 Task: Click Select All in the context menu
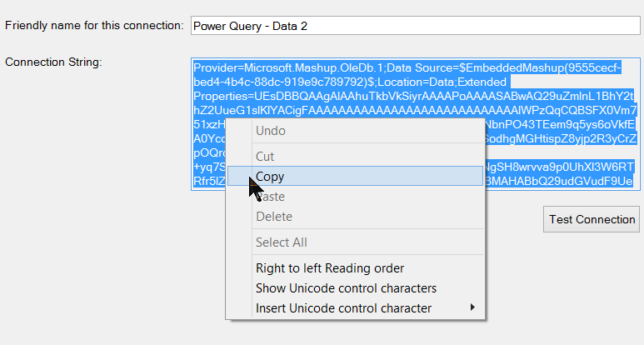[x=281, y=242]
